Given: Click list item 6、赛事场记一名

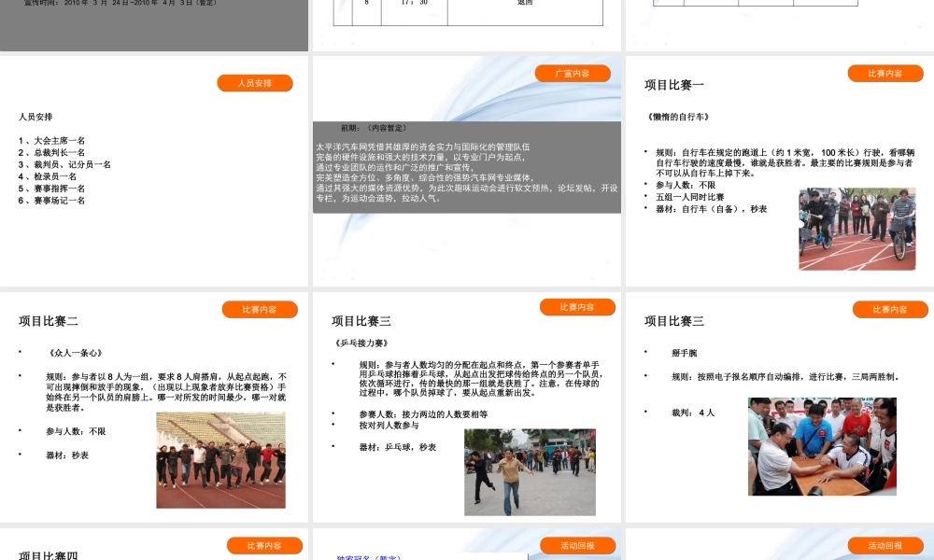Looking at the screenshot, I should (51, 200).
